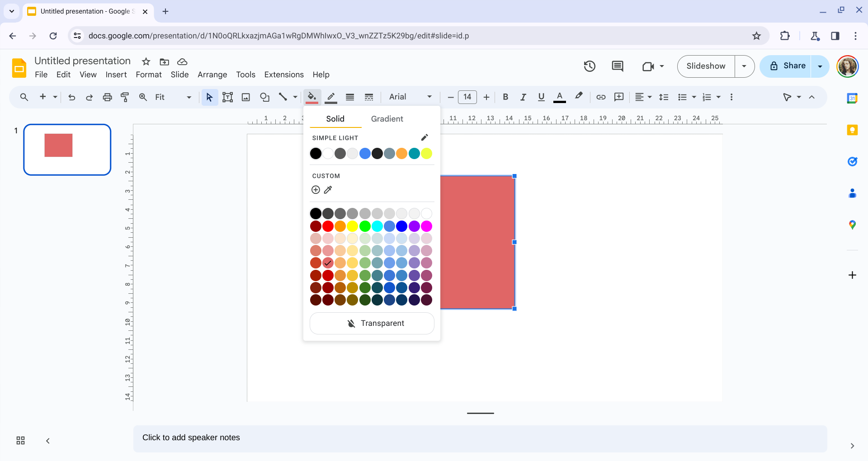
Task: Click the paint format roller icon
Action: (x=125, y=97)
